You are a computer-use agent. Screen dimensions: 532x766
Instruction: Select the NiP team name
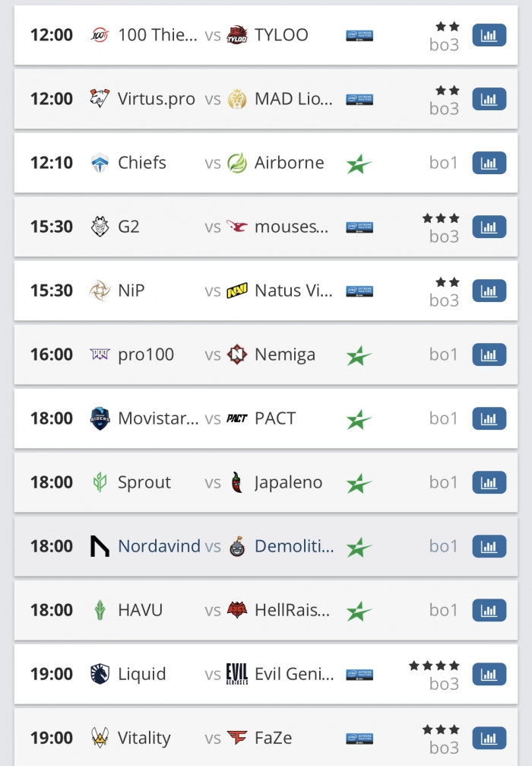click(131, 291)
